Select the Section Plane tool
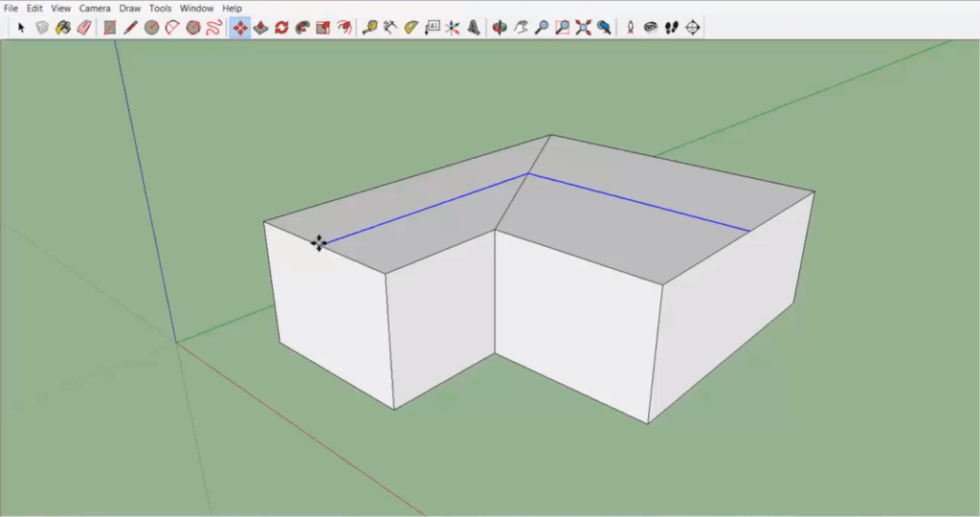980x517 pixels. pos(693,28)
